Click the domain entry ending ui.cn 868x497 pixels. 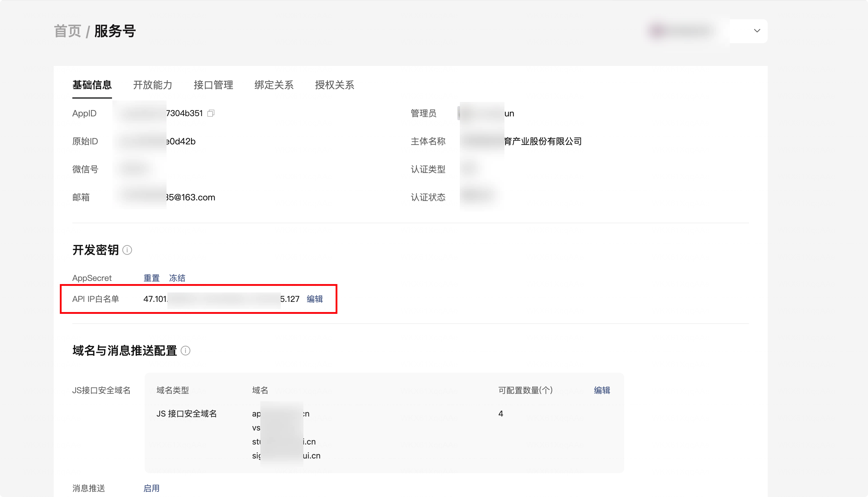[x=286, y=456]
